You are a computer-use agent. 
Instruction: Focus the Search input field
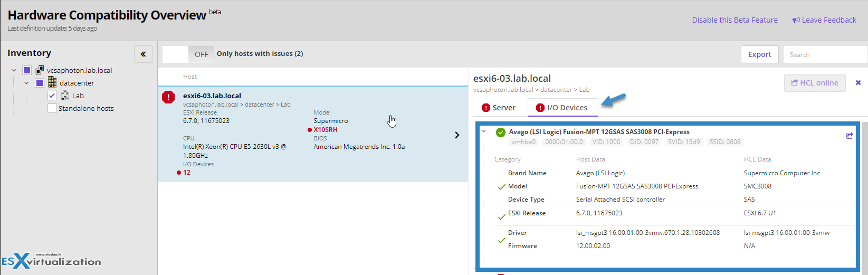point(825,54)
